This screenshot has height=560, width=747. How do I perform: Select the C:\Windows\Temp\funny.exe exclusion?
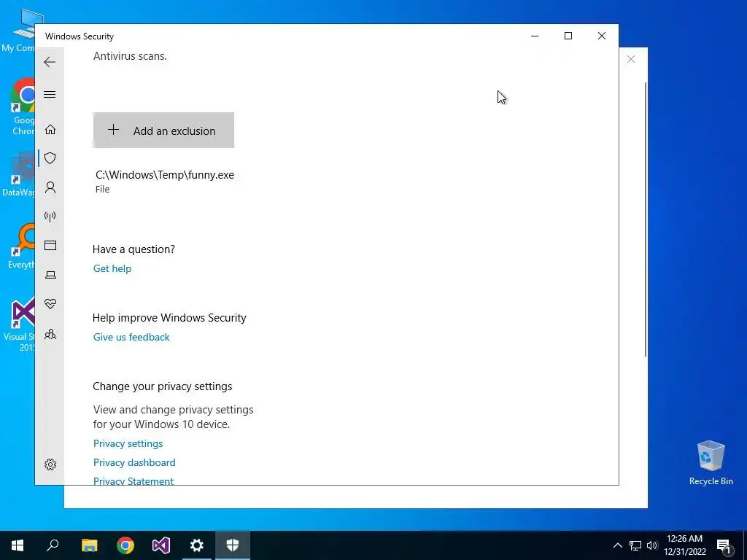[165, 181]
